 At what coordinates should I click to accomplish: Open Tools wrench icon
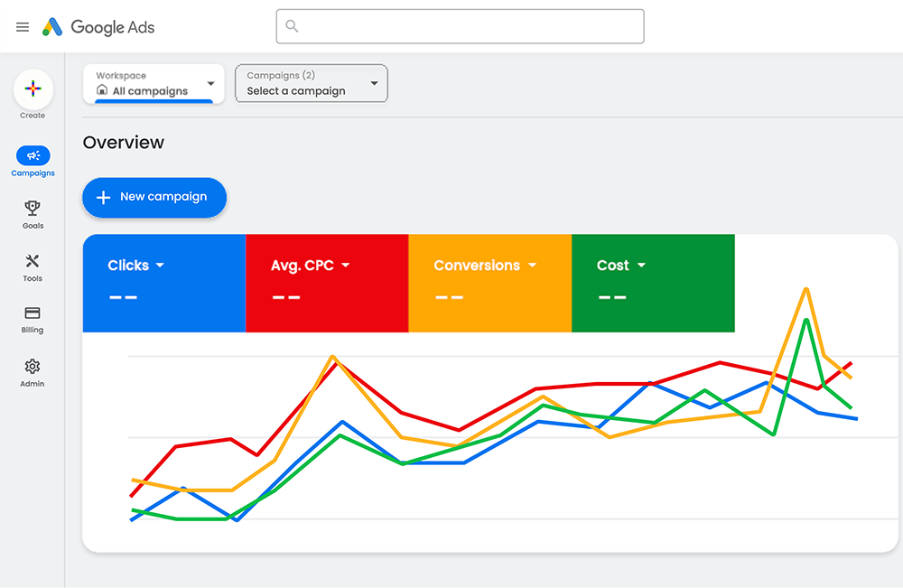click(33, 261)
